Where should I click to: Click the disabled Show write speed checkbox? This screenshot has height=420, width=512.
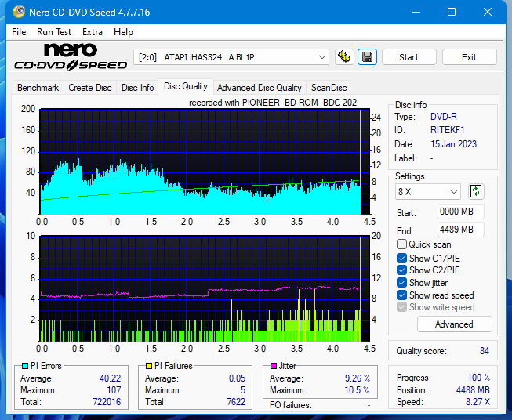click(401, 307)
